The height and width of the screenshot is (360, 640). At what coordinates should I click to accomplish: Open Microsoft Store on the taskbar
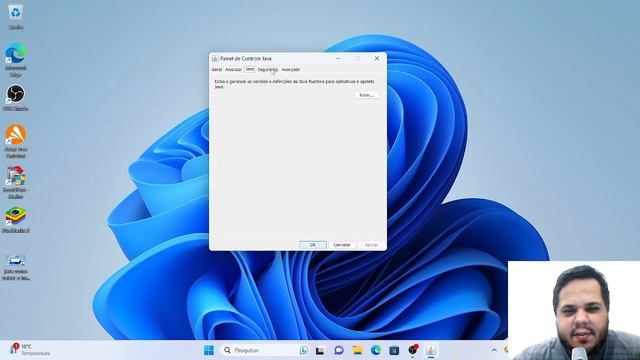[394, 350]
